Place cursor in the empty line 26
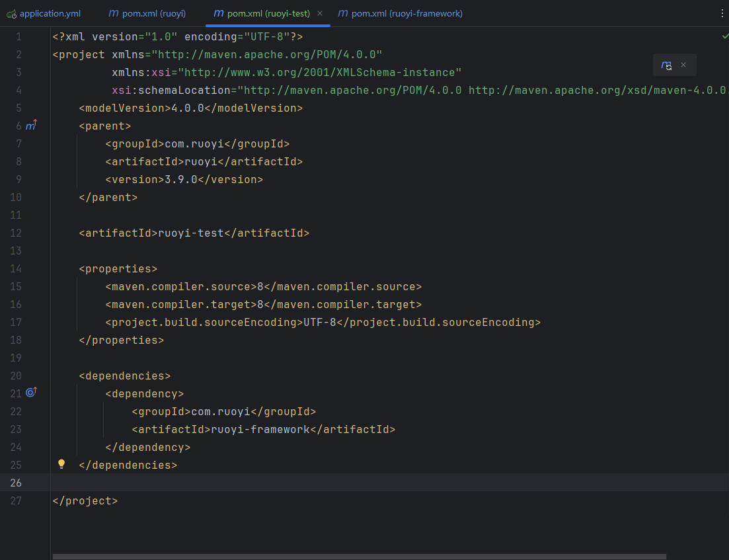 pyautogui.click(x=389, y=483)
